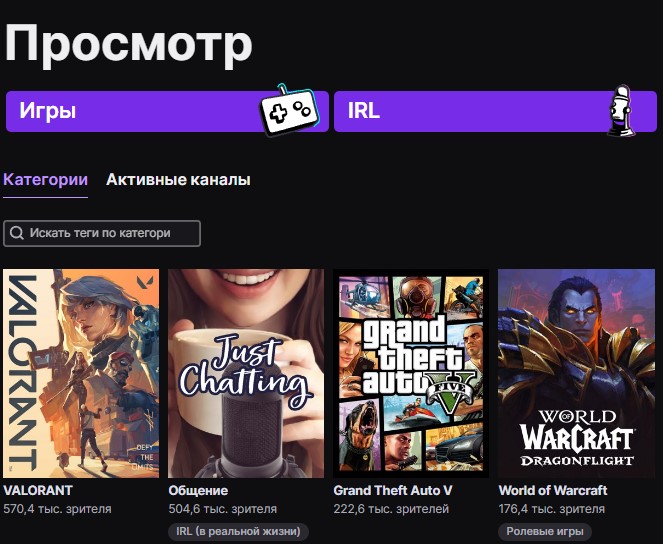Focus the Искать теги по категори search field
The image size is (663, 544).
coord(102,233)
